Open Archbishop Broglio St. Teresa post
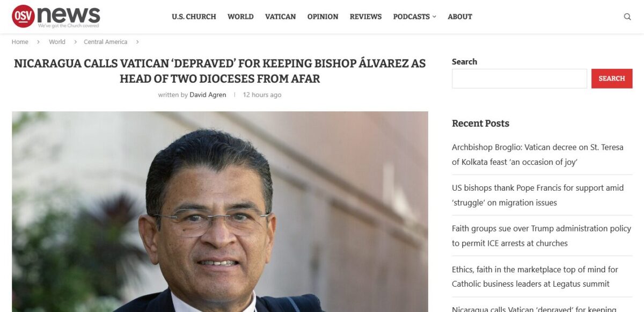This screenshot has width=644, height=312. (538, 154)
